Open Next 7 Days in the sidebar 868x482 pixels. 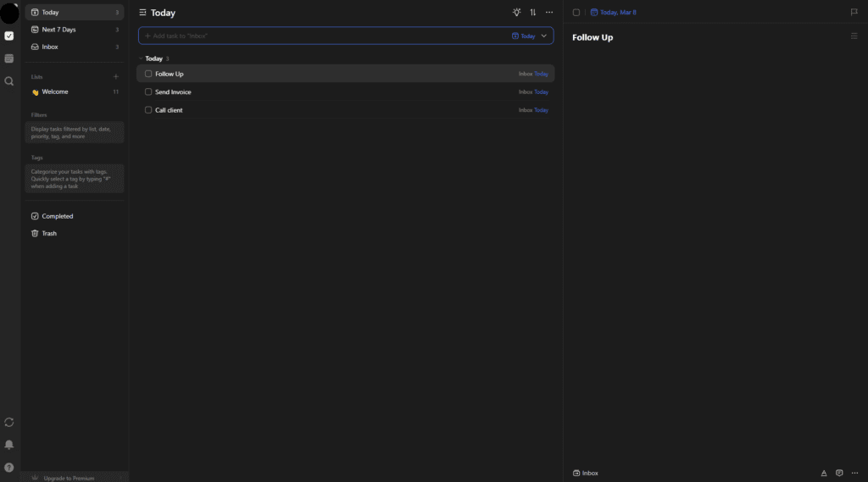75,30
